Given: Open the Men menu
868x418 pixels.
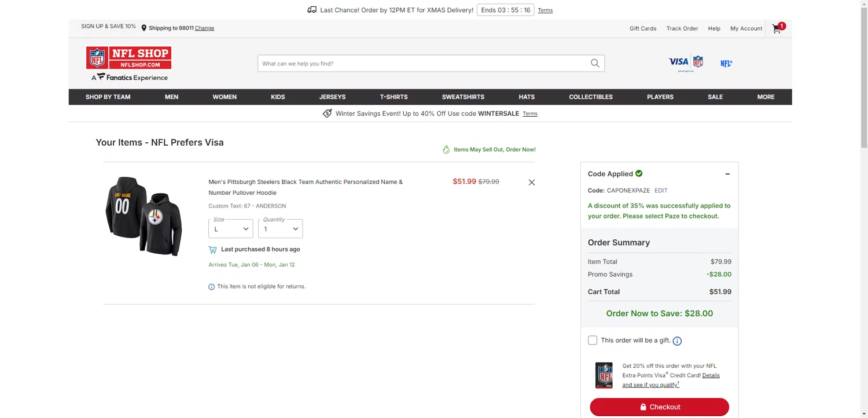Looking at the screenshot, I should pos(171,97).
